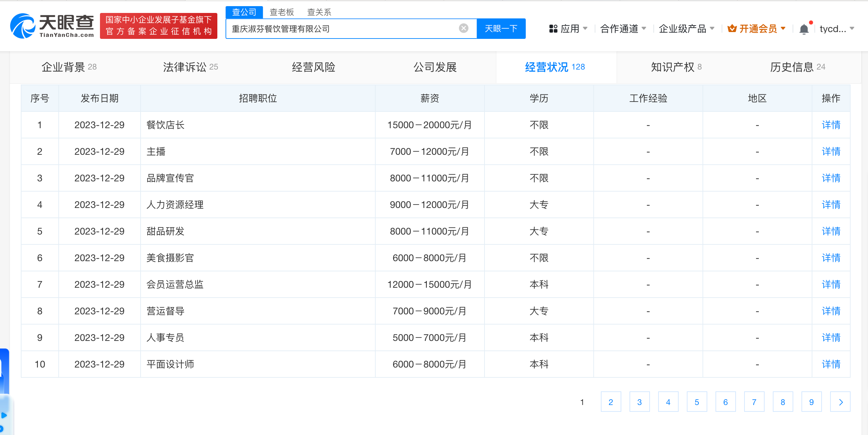Click the red 官方备案企业征信机构 banner

(x=159, y=26)
